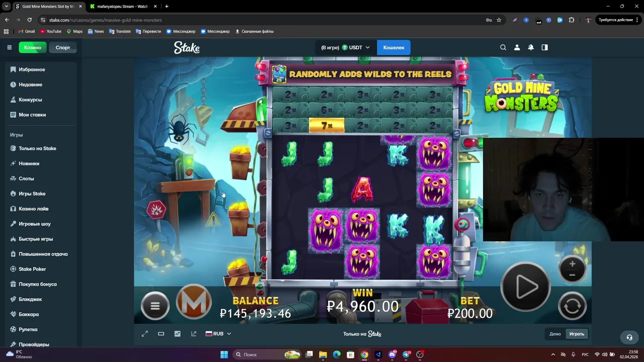Open the live stats chart icon
Image resolution: width=644 pixels, height=362 pixels.
(177, 334)
